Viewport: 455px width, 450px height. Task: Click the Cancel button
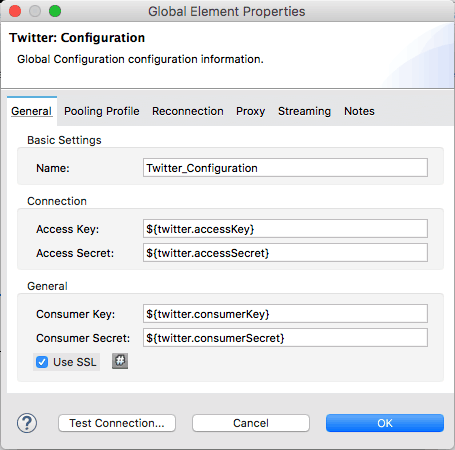251,423
